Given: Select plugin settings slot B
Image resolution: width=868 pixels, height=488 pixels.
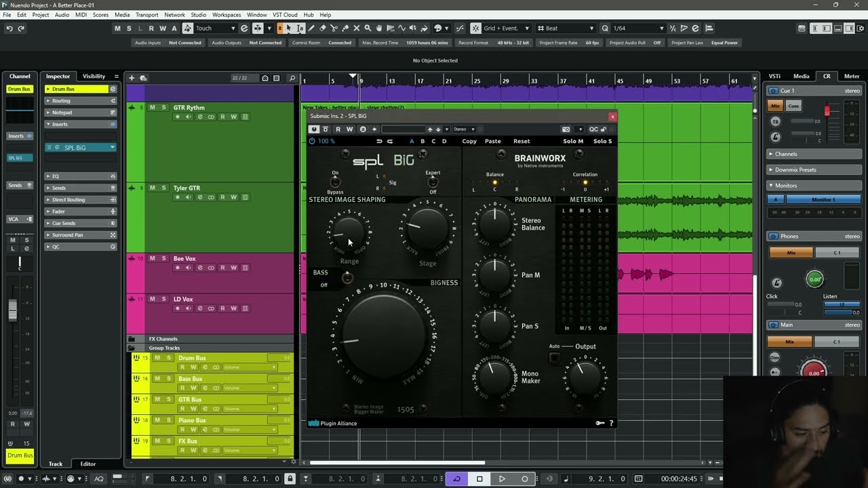Looking at the screenshot, I should click(x=422, y=142).
